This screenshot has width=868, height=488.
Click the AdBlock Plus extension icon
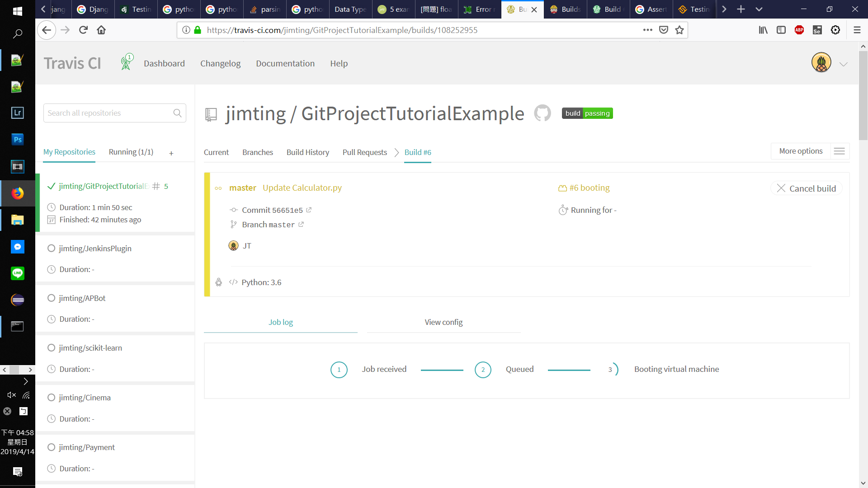[799, 30]
